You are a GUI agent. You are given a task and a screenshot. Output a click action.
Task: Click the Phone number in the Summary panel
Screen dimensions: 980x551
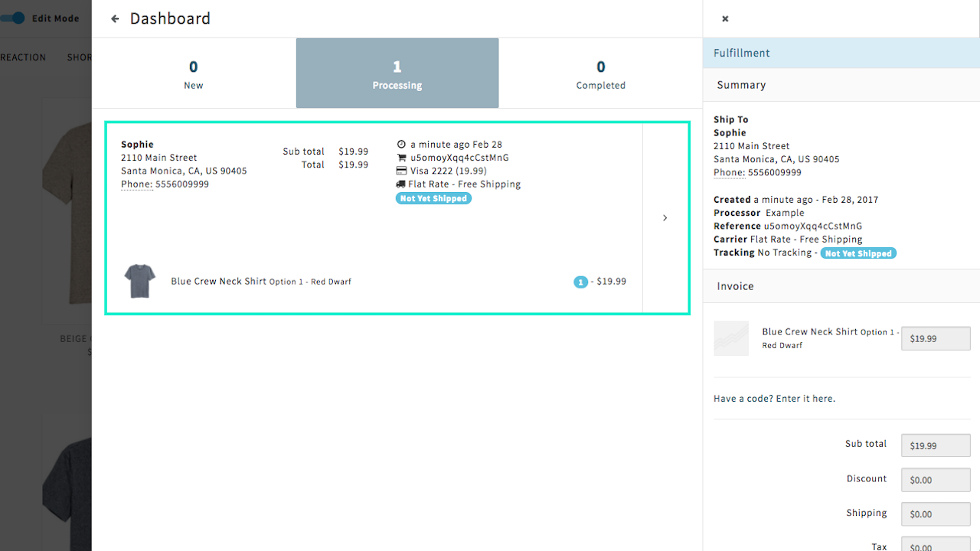pos(775,173)
